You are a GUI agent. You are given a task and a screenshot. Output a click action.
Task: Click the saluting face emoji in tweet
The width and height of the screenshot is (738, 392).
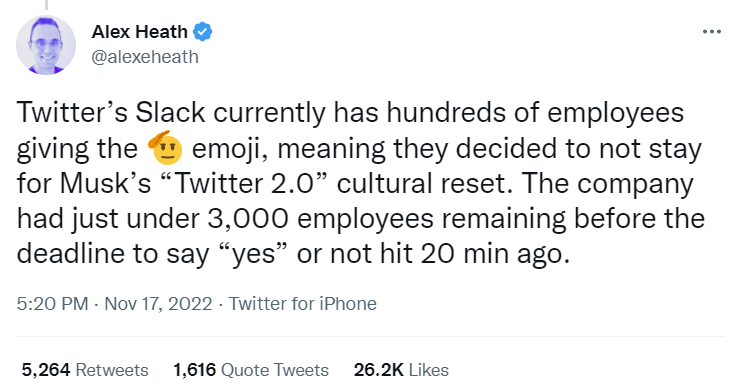click(x=165, y=147)
